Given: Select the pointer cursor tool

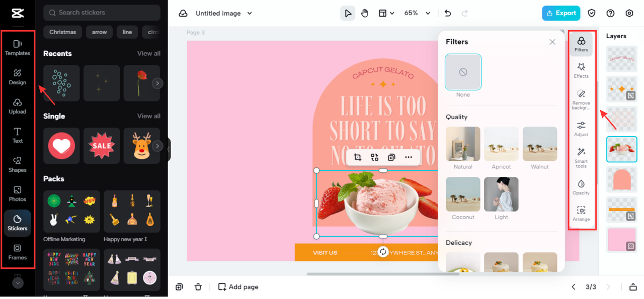Looking at the screenshot, I should click(348, 13).
